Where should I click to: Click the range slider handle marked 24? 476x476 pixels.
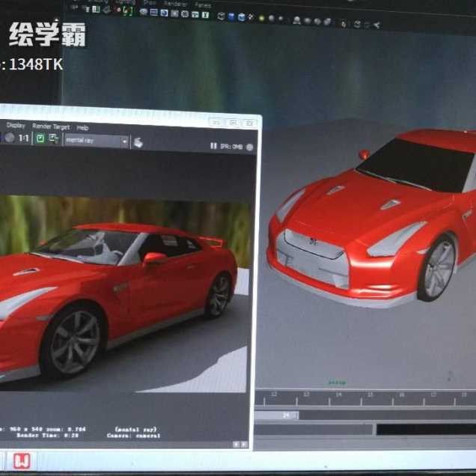tap(277, 415)
